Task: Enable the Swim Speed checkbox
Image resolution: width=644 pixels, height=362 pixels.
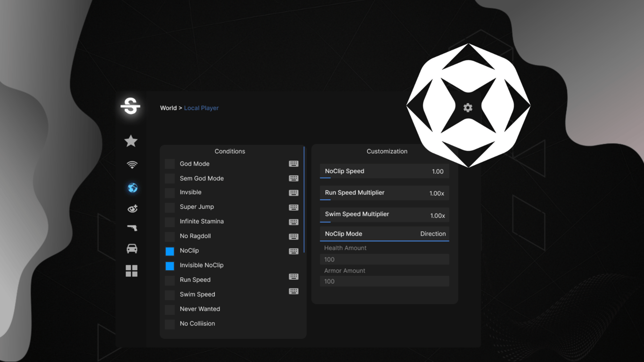Action: coord(170,295)
